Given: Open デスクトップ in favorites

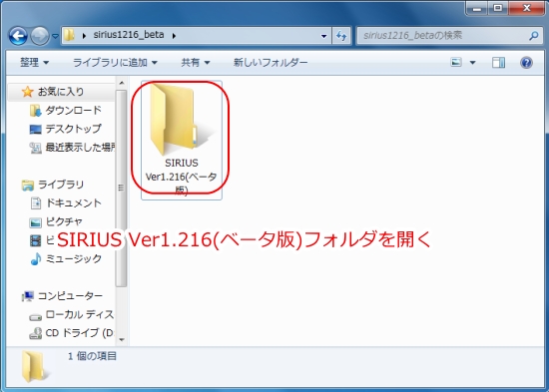Looking at the screenshot, I should pyautogui.click(x=73, y=129).
